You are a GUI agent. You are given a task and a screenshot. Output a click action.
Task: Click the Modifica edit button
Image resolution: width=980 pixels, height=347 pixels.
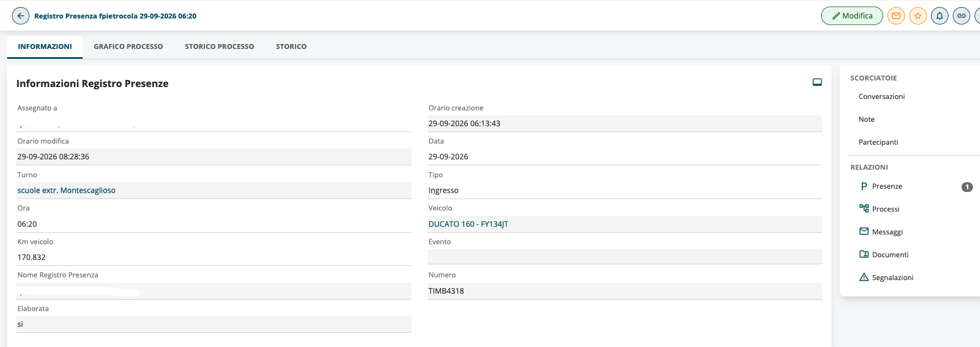point(852,16)
